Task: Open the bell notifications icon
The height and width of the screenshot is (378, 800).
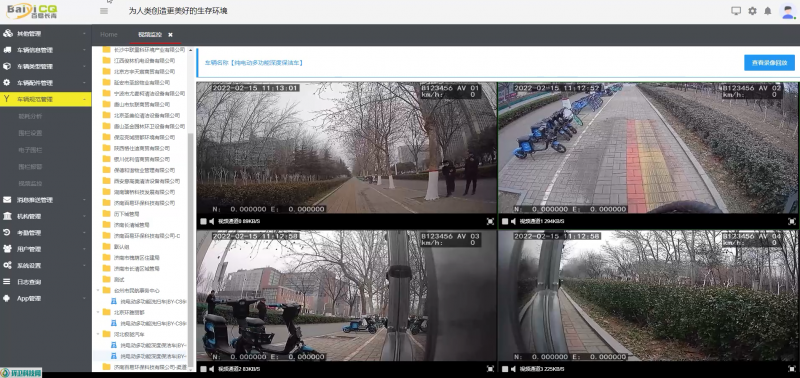Action: click(x=767, y=11)
